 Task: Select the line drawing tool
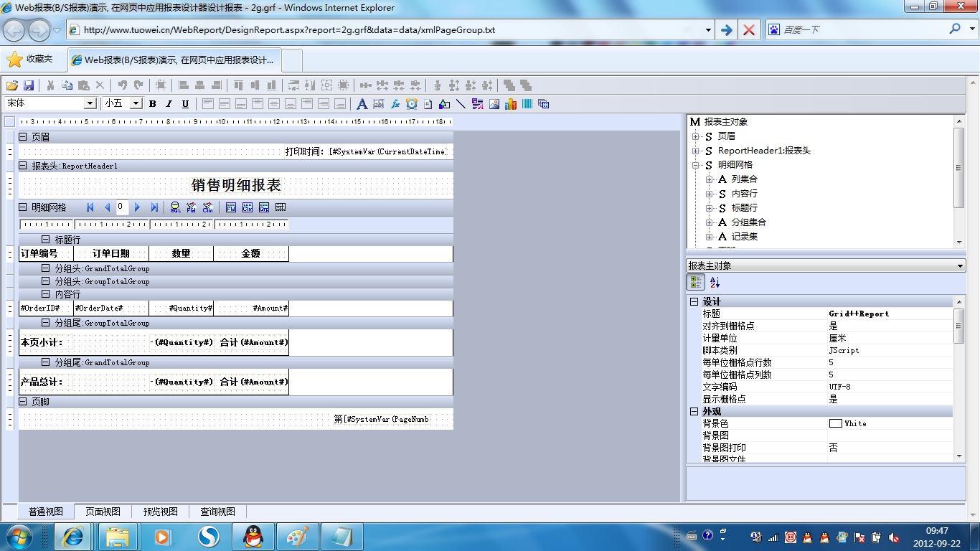[x=461, y=104]
